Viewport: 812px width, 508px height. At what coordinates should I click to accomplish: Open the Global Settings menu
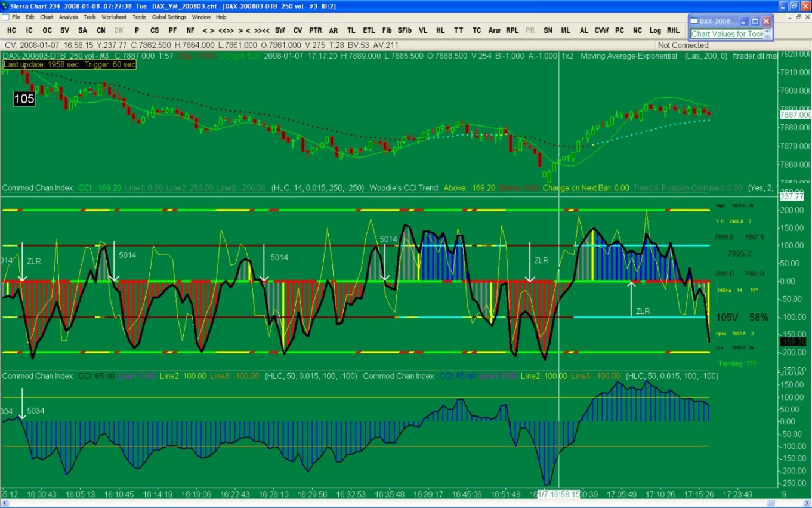click(169, 17)
